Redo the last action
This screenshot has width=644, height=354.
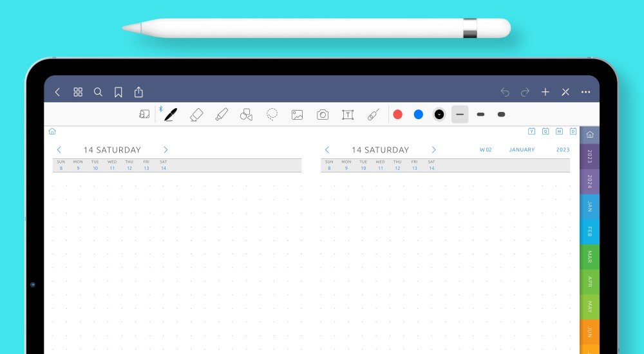[x=525, y=92]
